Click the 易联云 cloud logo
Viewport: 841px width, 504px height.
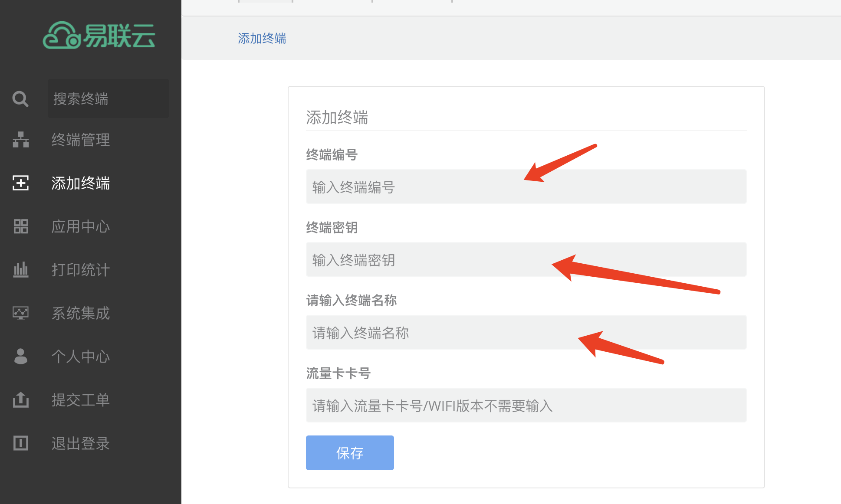tap(99, 35)
